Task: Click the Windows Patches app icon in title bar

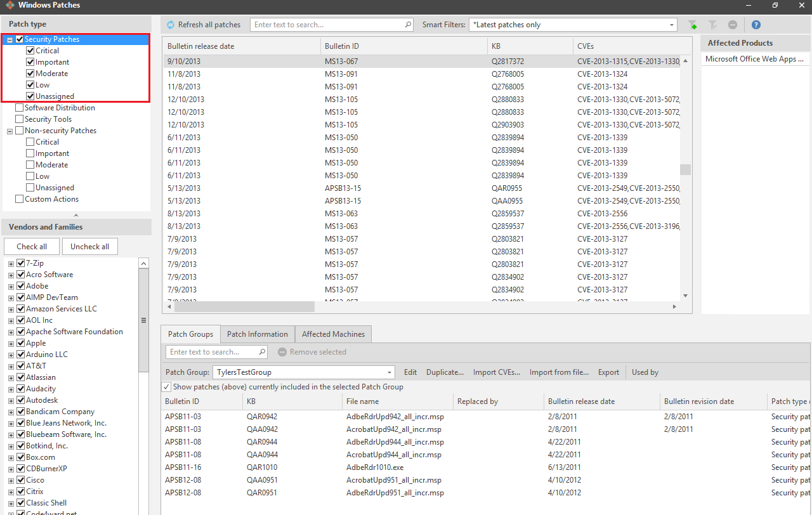Action: [10, 5]
